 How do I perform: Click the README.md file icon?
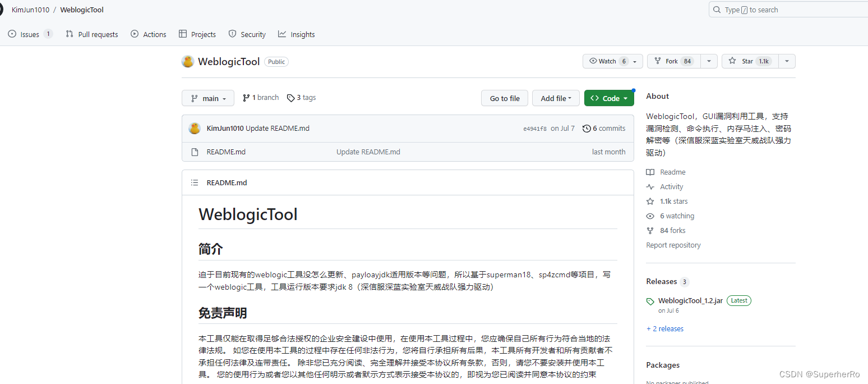[x=195, y=152]
